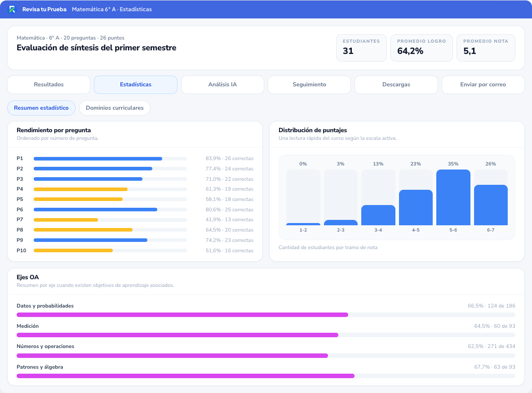Click the P7 progress bar
This screenshot has width=532, height=393.
coord(110,220)
